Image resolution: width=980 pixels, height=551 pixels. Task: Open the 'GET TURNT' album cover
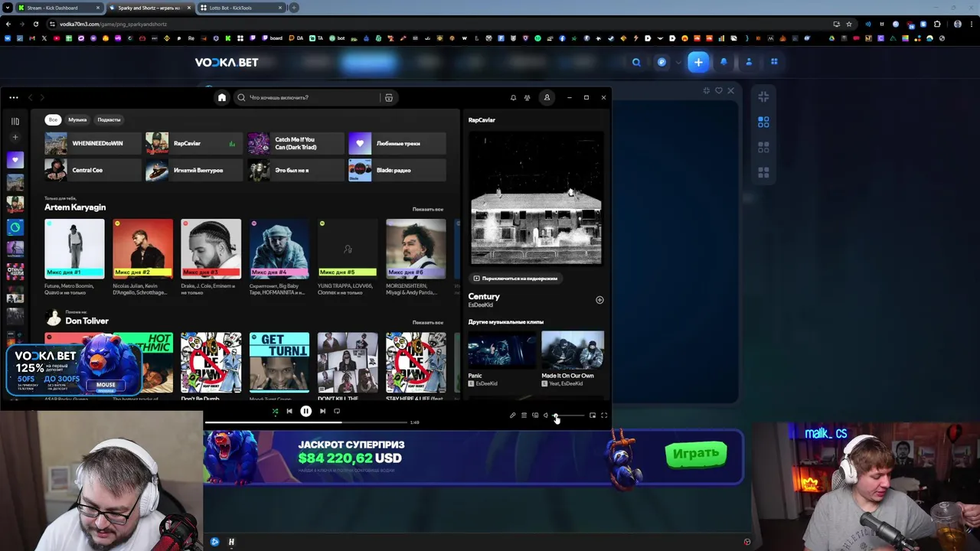tap(279, 362)
